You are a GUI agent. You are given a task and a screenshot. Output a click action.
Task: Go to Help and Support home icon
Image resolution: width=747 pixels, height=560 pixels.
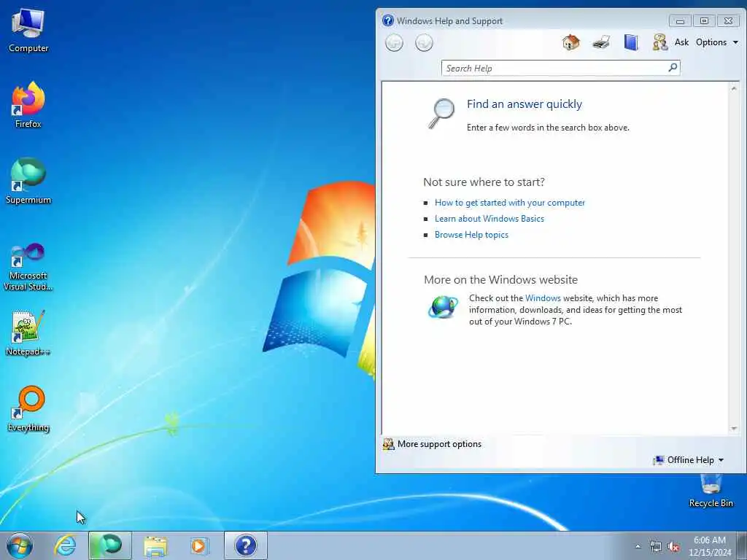[570, 42]
